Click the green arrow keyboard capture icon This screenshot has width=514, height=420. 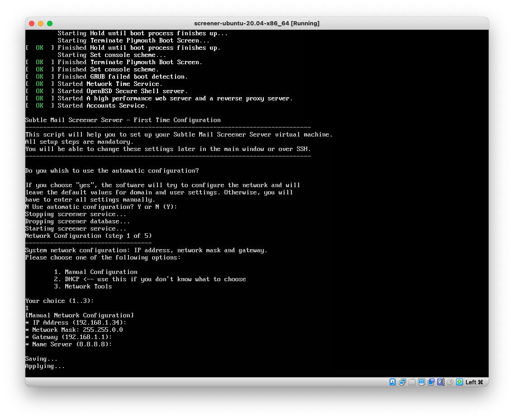coord(459,382)
